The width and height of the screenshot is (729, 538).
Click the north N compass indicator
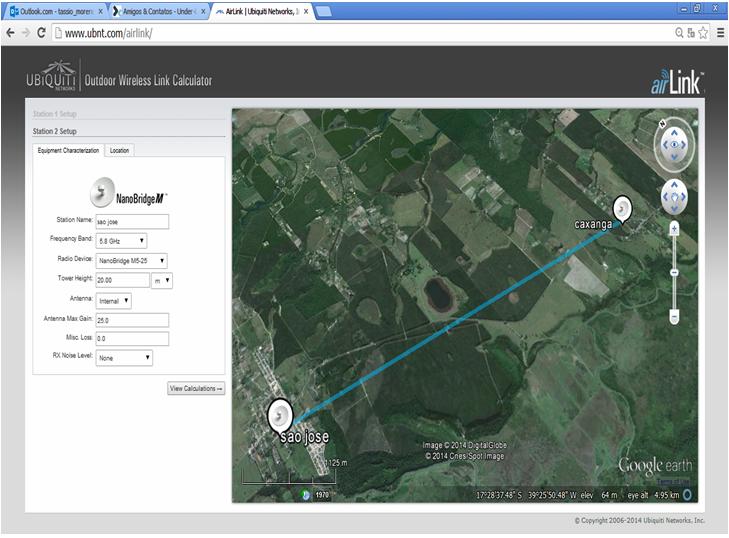[x=663, y=123]
